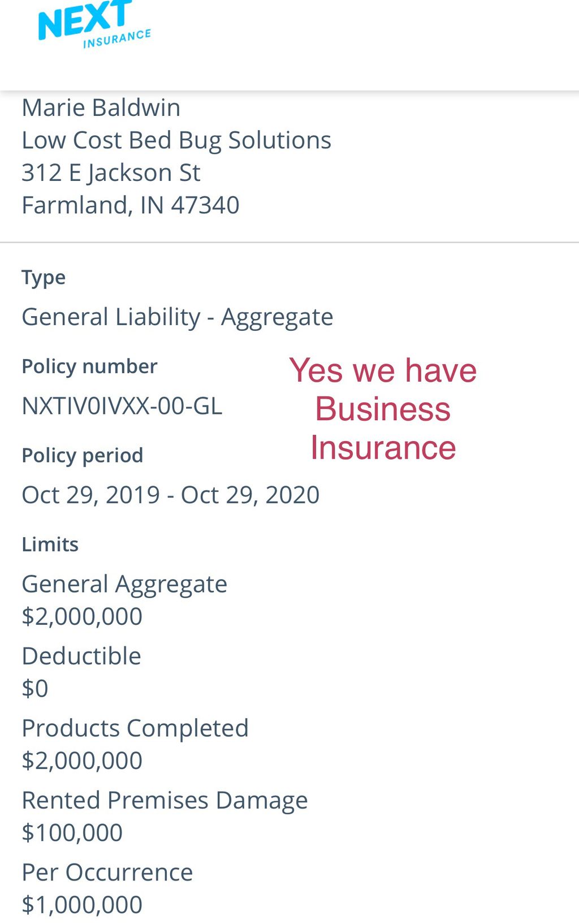The image size is (579, 924).
Task: Tap the Policy number label
Action: (x=89, y=366)
